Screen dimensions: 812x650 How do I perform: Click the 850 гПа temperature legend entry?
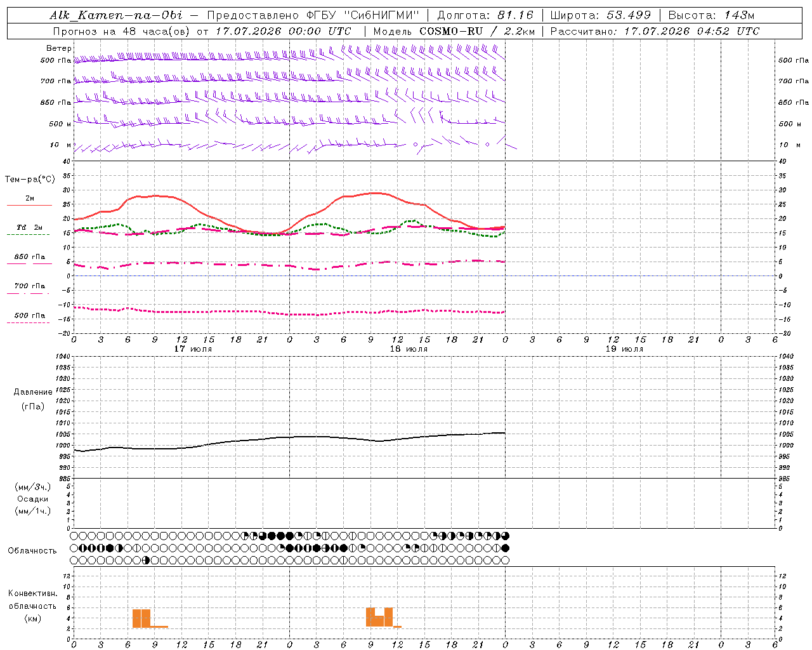coord(29,257)
